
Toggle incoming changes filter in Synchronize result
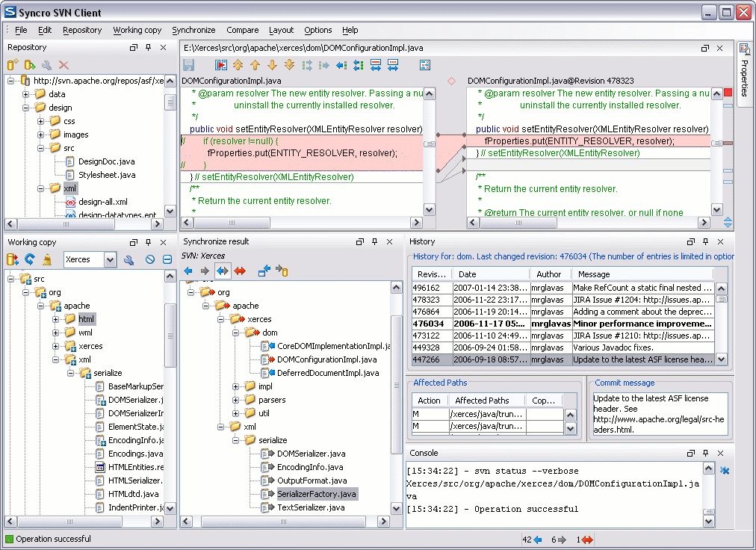click(188, 271)
